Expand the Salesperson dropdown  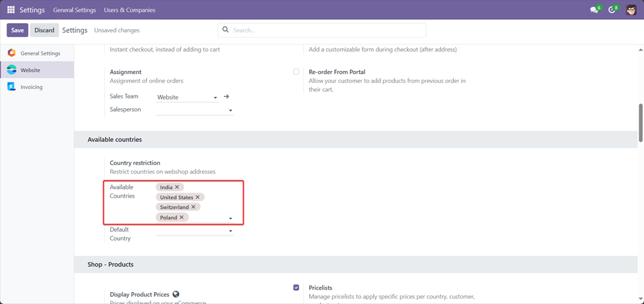(x=231, y=110)
